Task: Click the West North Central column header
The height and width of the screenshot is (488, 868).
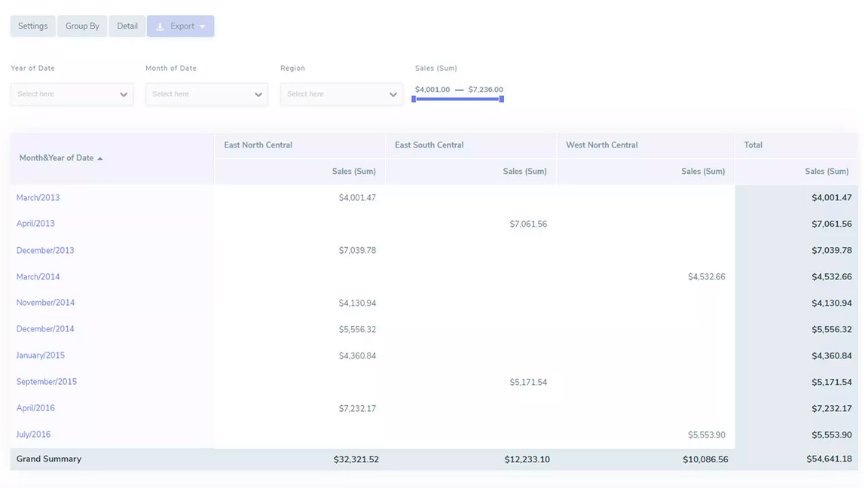Action: pos(602,145)
